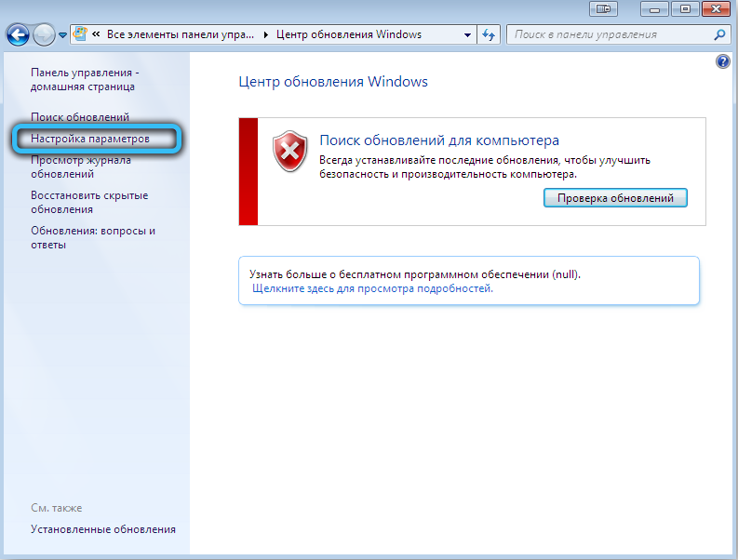Click 'Поиск обновлений' in sidebar
The width and height of the screenshot is (738, 560).
click(x=80, y=117)
